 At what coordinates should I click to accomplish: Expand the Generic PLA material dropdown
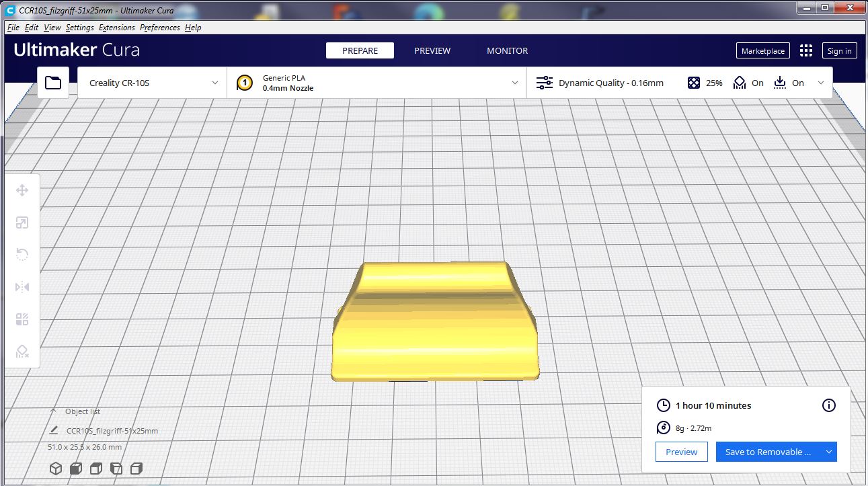click(377, 83)
